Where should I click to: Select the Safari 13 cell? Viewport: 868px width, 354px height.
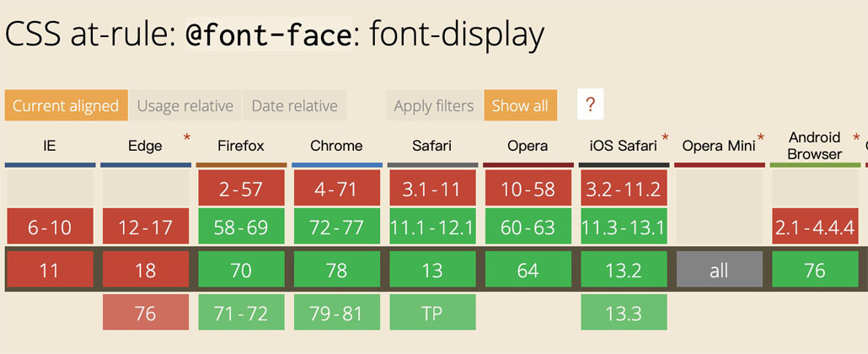432,269
